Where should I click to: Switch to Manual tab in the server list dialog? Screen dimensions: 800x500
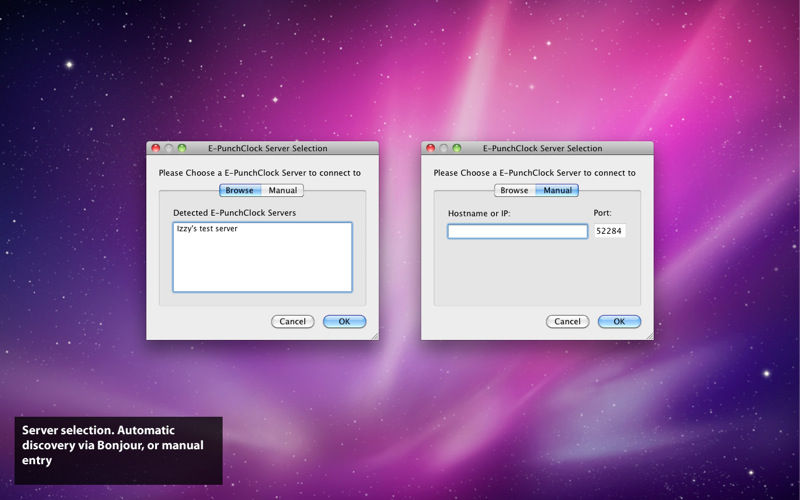tap(282, 190)
